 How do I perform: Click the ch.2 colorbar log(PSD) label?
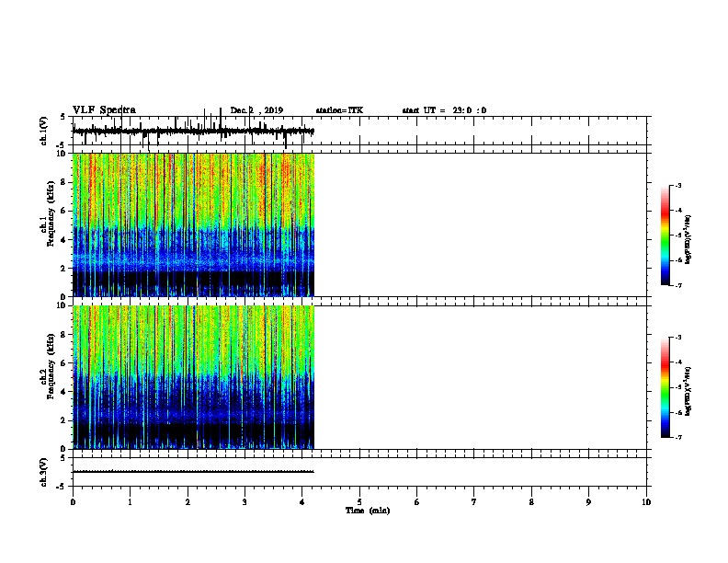(688, 391)
